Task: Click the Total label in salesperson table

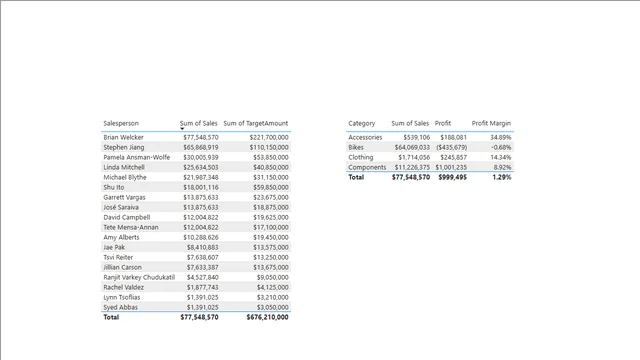Action: [x=111, y=317]
